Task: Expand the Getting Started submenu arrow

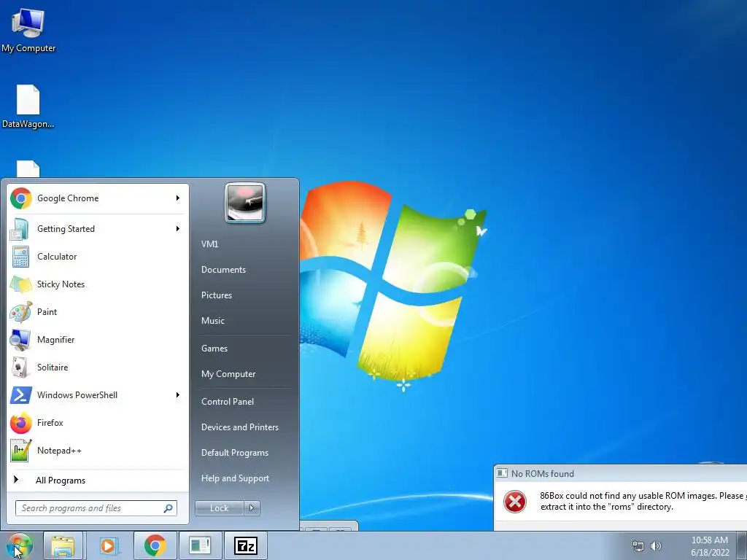Action: (178, 229)
